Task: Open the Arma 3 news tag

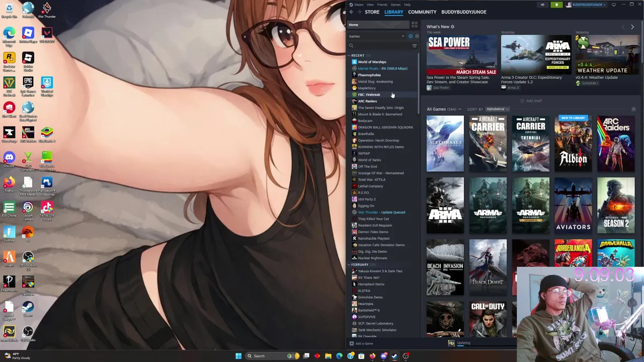Action: point(510,87)
